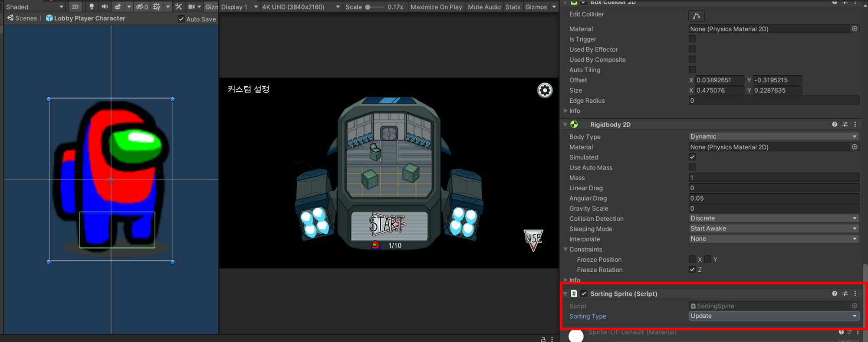868x342 pixels.
Task: Open scene camera settings icon
Action: pos(191,7)
